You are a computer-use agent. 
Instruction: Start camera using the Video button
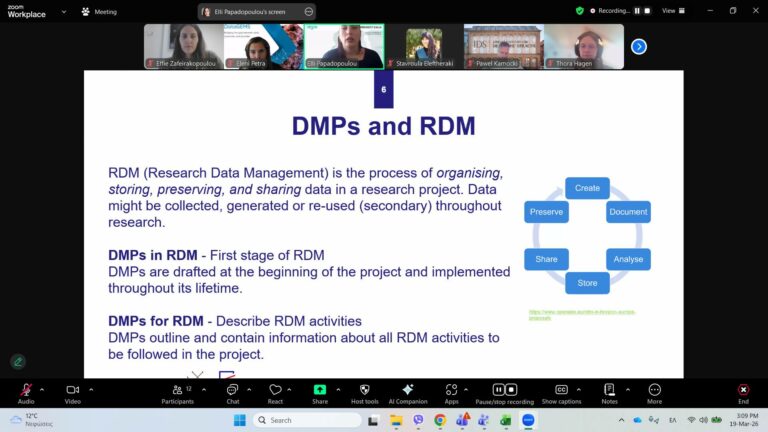(72, 390)
